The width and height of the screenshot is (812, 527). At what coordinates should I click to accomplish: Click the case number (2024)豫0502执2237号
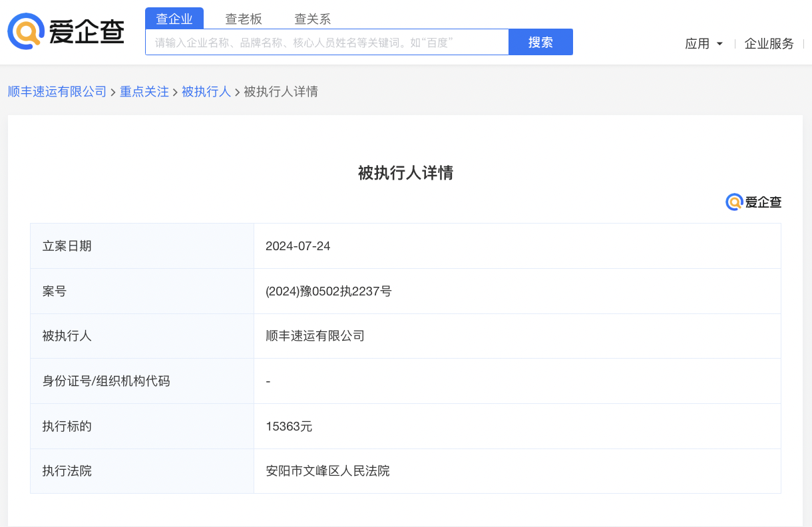tap(328, 291)
